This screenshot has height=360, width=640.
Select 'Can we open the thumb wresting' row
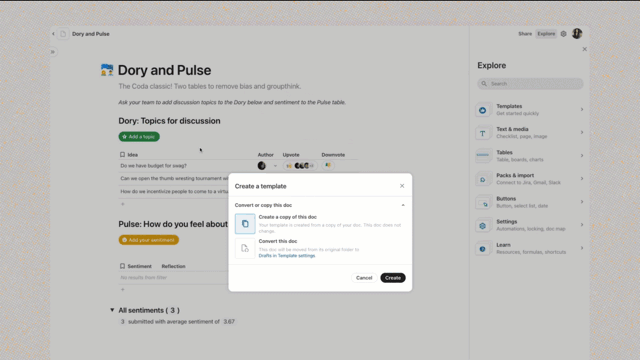[174, 178]
